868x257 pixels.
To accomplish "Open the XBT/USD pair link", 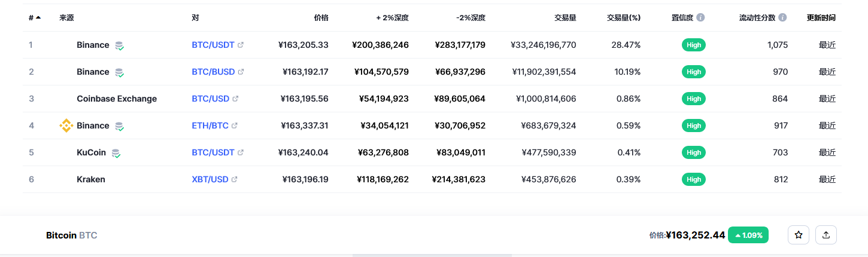I will tap(210, 179).
